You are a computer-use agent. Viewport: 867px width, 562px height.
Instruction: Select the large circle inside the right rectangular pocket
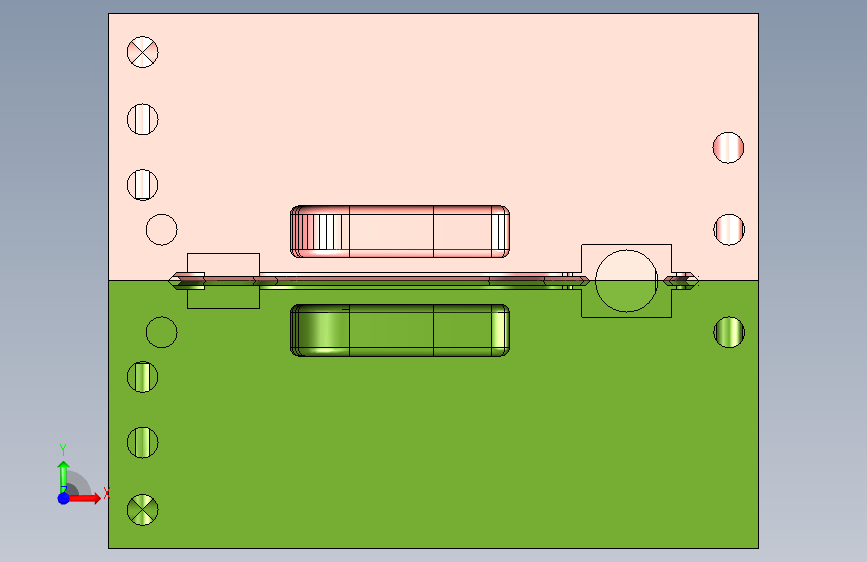(x=626, y=281)
